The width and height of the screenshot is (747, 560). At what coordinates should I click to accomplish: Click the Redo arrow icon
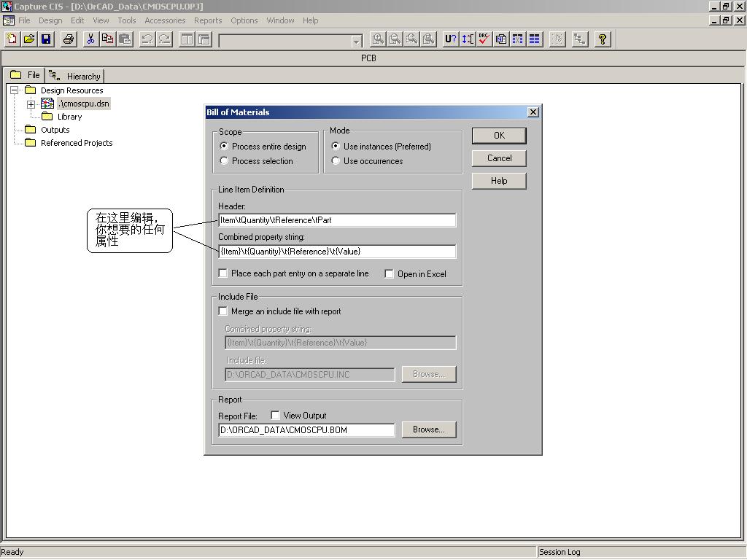tap(164, 39)
